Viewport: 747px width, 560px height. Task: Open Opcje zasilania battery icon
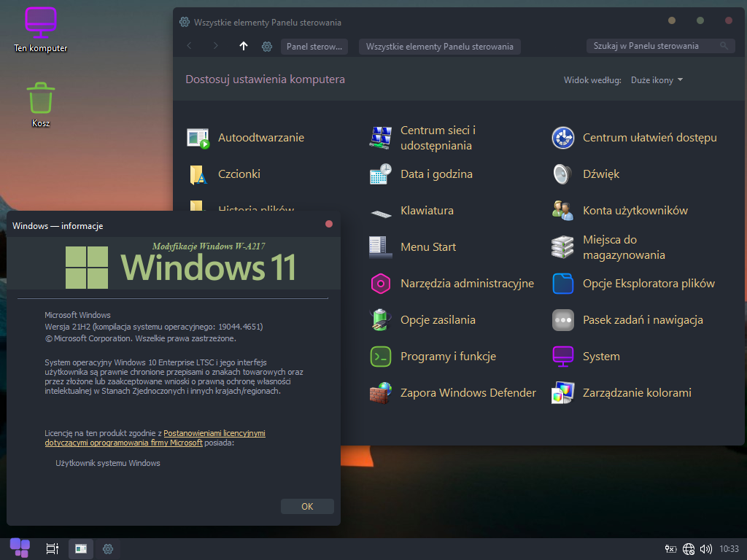pos(380,320)
